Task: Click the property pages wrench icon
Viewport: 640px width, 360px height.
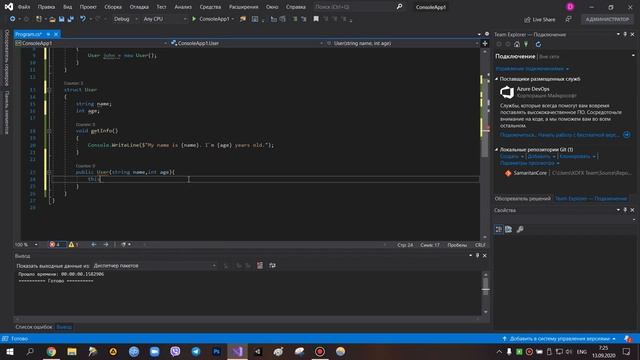Action: pos(520,229)
